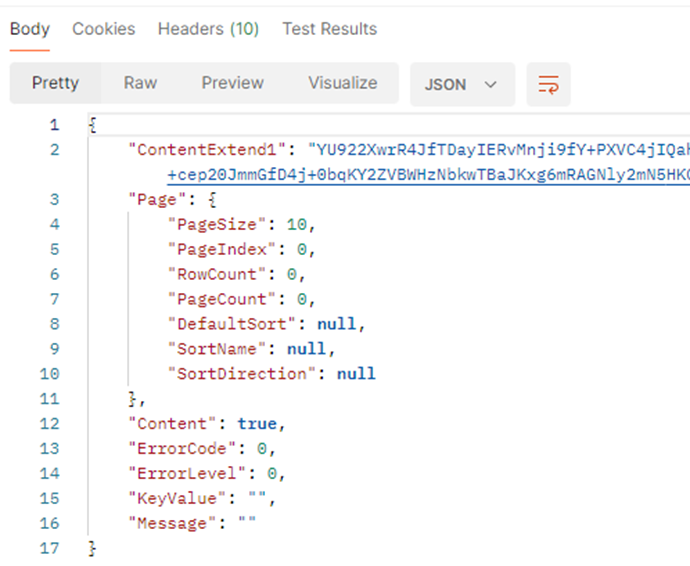Toggle the wrap lines icon

(x=548, y=84)
